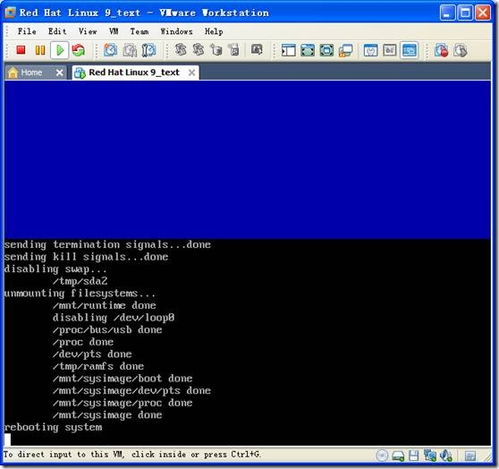
Task: Suspend the VM with the pause icon
Action: (40, 50)
